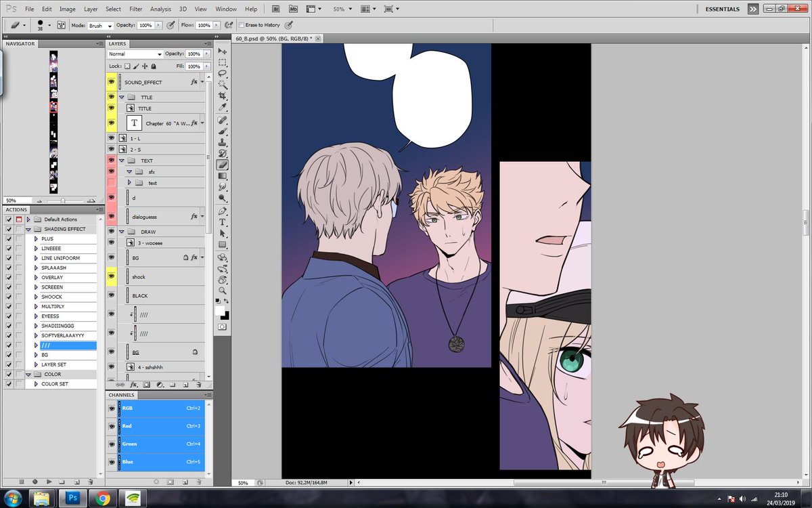The width and height of the screenshot is (812, 508).
Task: Open the Filter menu
Action: 136,9
